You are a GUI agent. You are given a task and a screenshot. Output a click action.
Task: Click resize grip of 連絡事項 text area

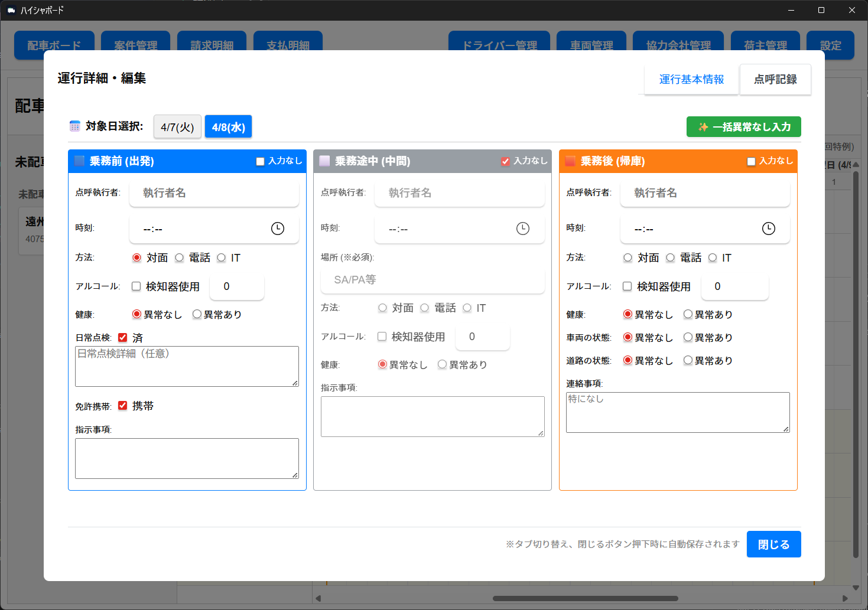coord(786,429)
